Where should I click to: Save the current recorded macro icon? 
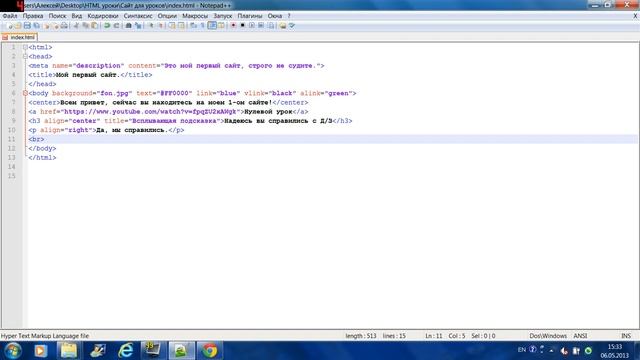tap(271, 26)
